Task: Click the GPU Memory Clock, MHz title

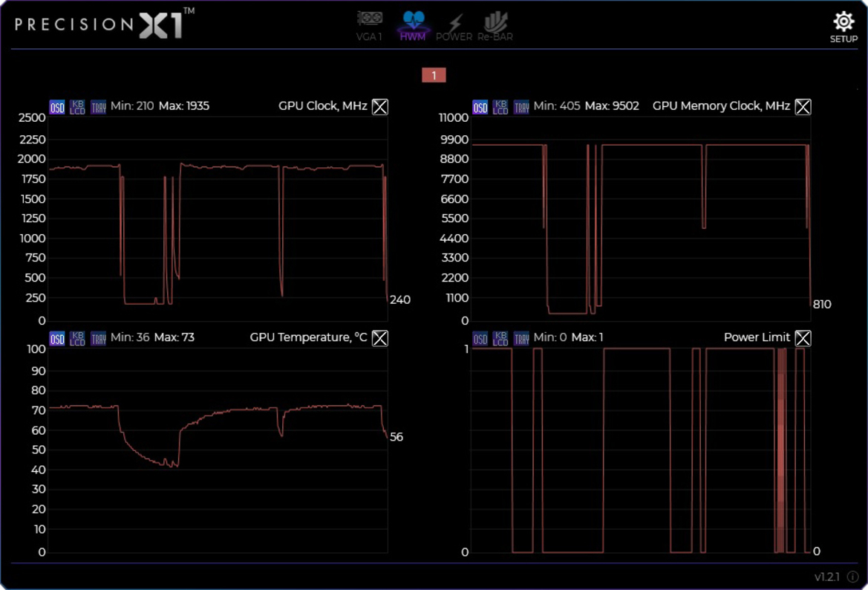Action: coord(721,106)
